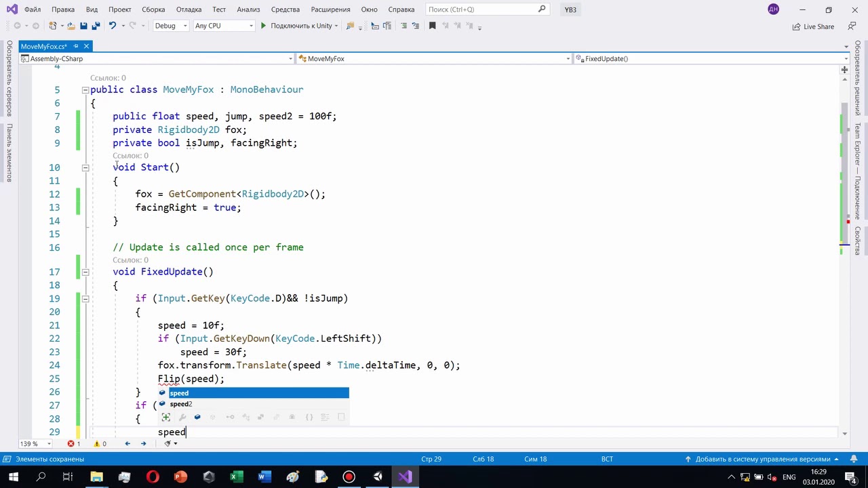Image resolution: width=868 pixels, height=488 pixels.
Task: Undo the last edit via toolbar
Action: (113, 26)
